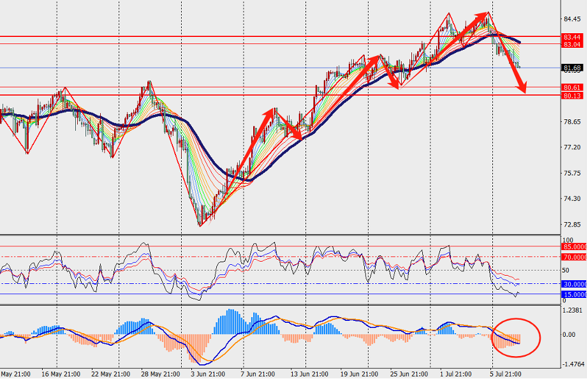
Task: Select the red 80.13 level label
Action: (572, 96)
